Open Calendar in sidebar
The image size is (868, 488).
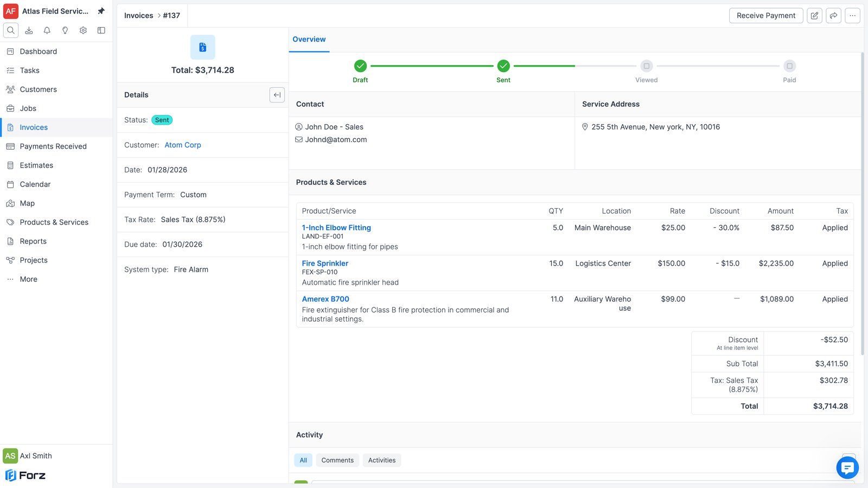coord(56,184)
